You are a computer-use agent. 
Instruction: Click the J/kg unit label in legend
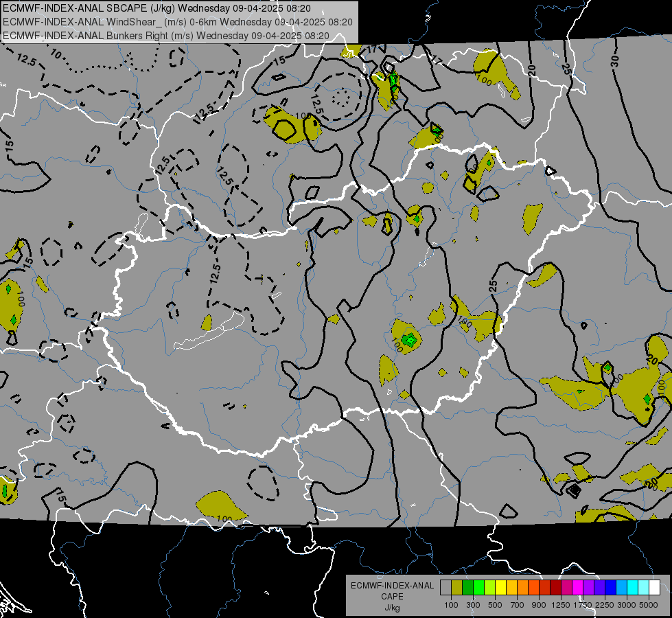click(392, 608)
